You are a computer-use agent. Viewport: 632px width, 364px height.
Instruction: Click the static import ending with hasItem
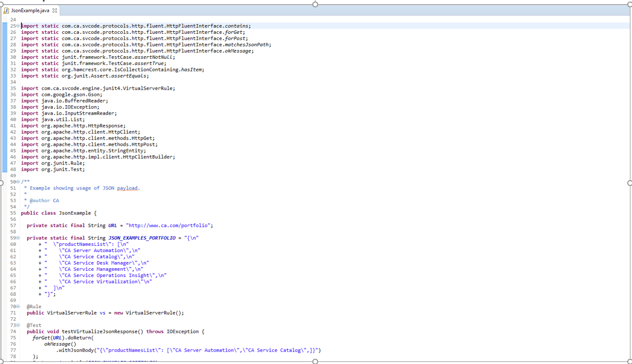coord(113,69)
